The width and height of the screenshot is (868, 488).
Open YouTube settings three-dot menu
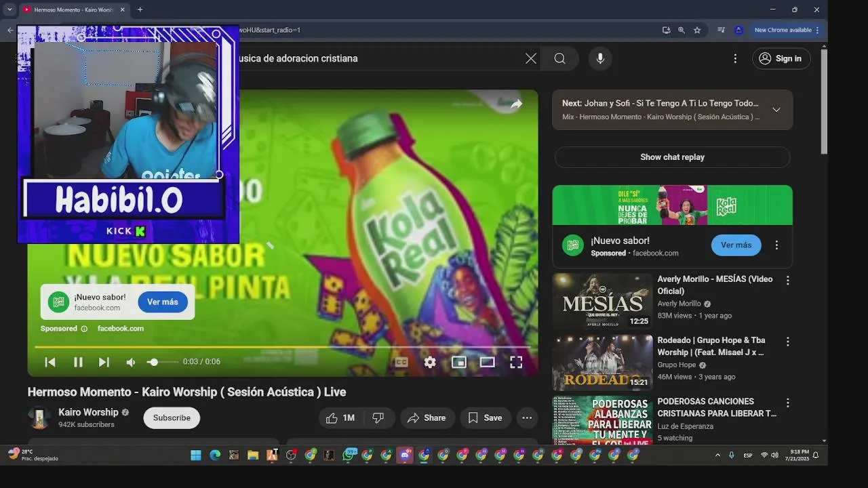pos(735,58)
